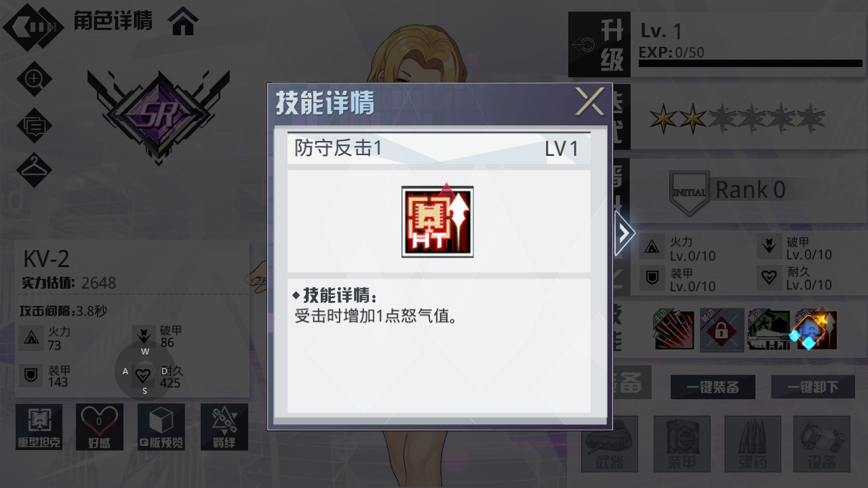Open 羁绊 bond chain icon

tap(224, 427)
